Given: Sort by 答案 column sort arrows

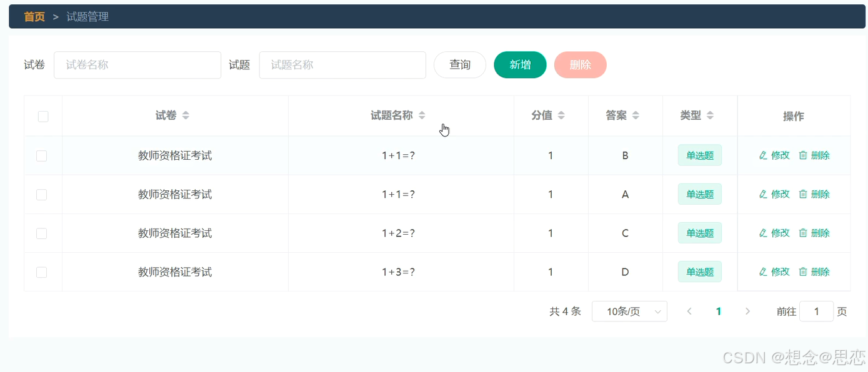Looking at the screenshot, I should [x=636, y=115].
